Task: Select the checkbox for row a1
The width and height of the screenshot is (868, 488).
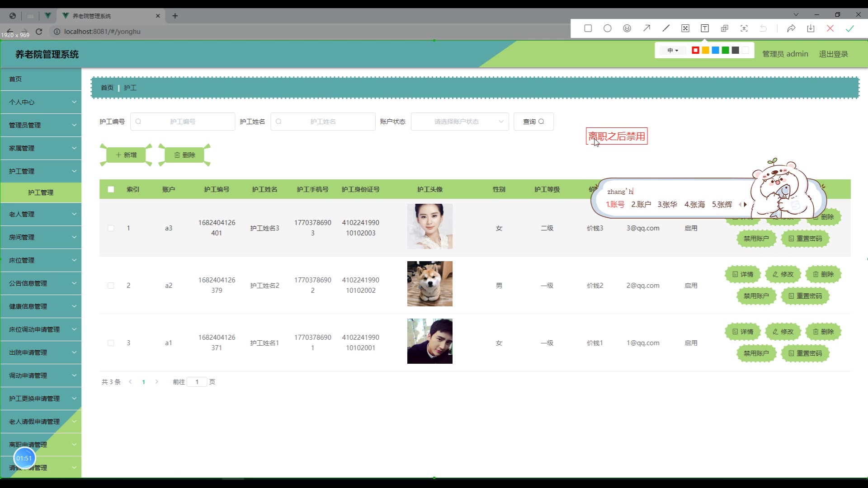Action: pos(111,343)
